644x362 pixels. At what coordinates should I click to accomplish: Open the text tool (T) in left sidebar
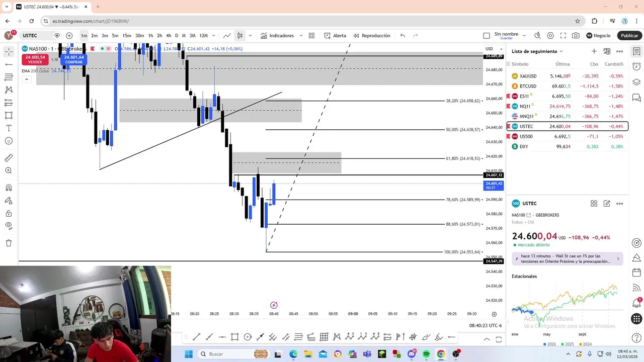coord(9,128)
